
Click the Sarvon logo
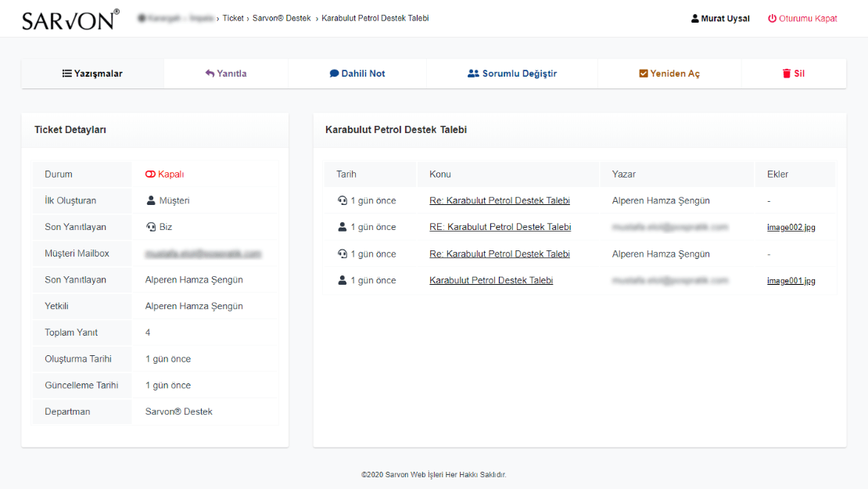click(70, 20)
